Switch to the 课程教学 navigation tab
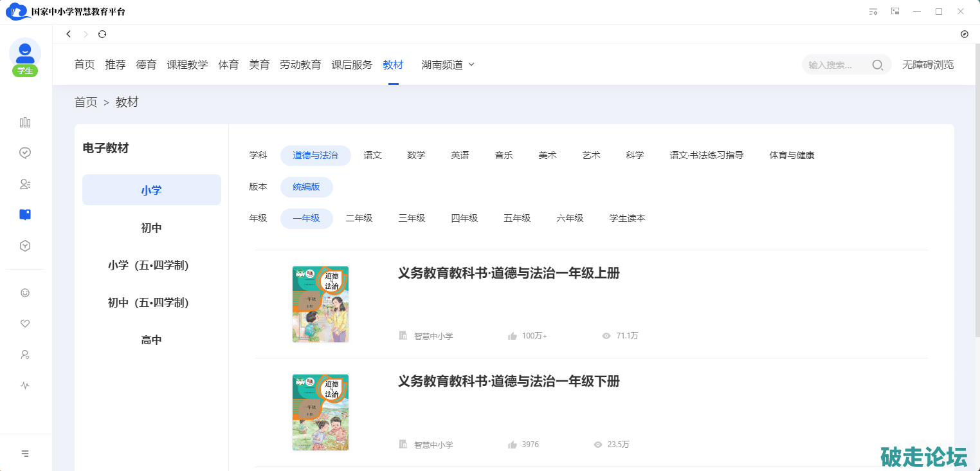The height and width of the screenshot is (471, 980). 187,65
